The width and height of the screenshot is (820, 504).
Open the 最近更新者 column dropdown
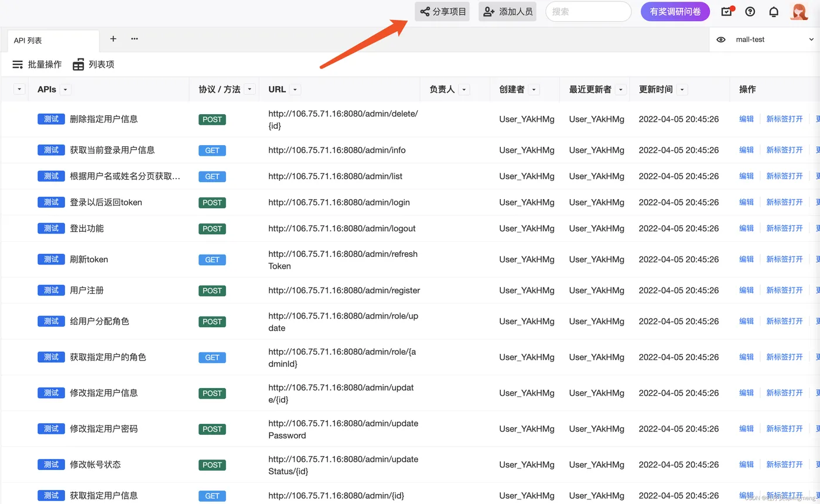coord(620,90)
